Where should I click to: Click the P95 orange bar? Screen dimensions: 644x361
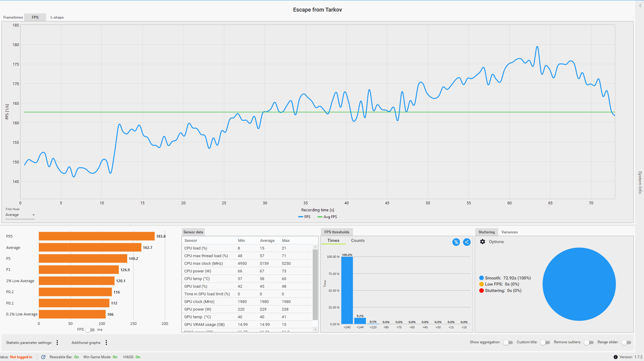(x=97, y=236)
